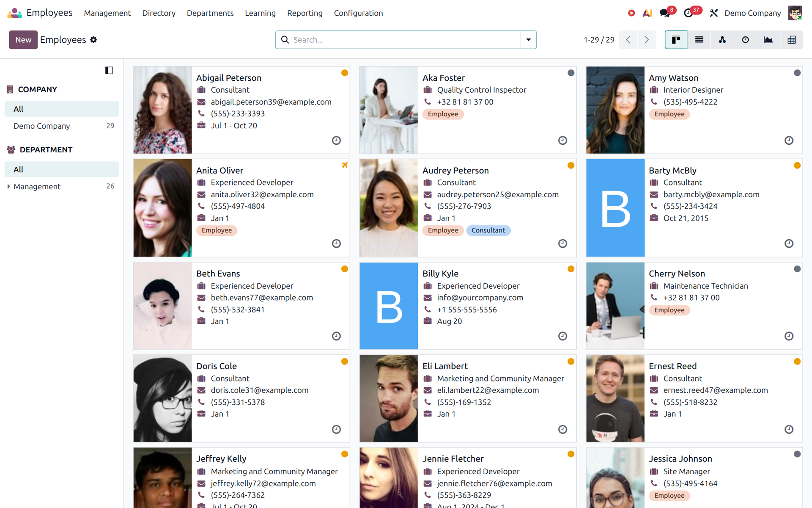Click the Employees app title
Image resolution: width=812 pixels, height=508 pixels.
point(49,13)
